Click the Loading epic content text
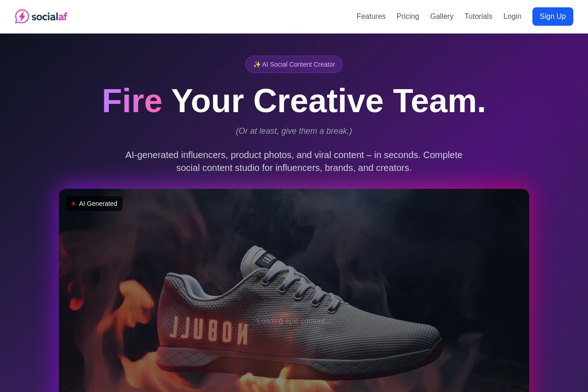Image resolution: width=588 pixels, height=392 pixels. point(294,321)
